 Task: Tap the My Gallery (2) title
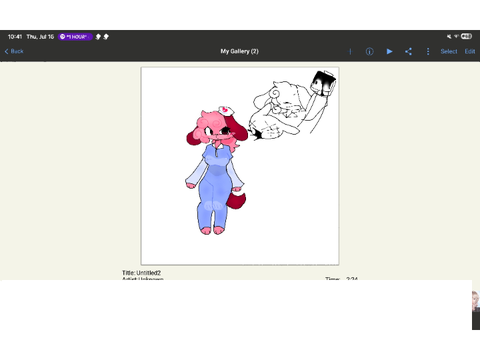tap(239, 51)
